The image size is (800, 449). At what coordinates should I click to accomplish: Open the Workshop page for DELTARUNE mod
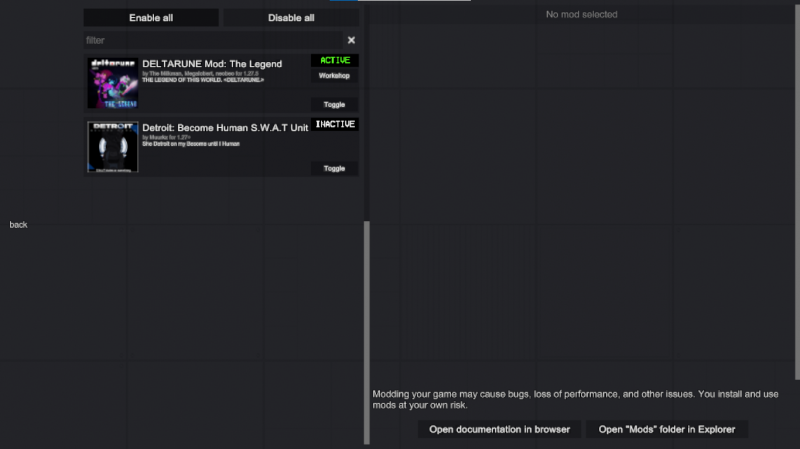tap(334, 76)
